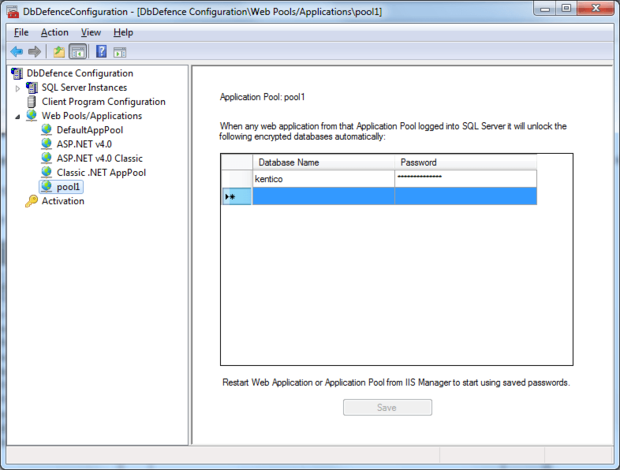The height and width of the screenshot is (470, 620).
Task: Open the File menu
Action: [21, 32]
